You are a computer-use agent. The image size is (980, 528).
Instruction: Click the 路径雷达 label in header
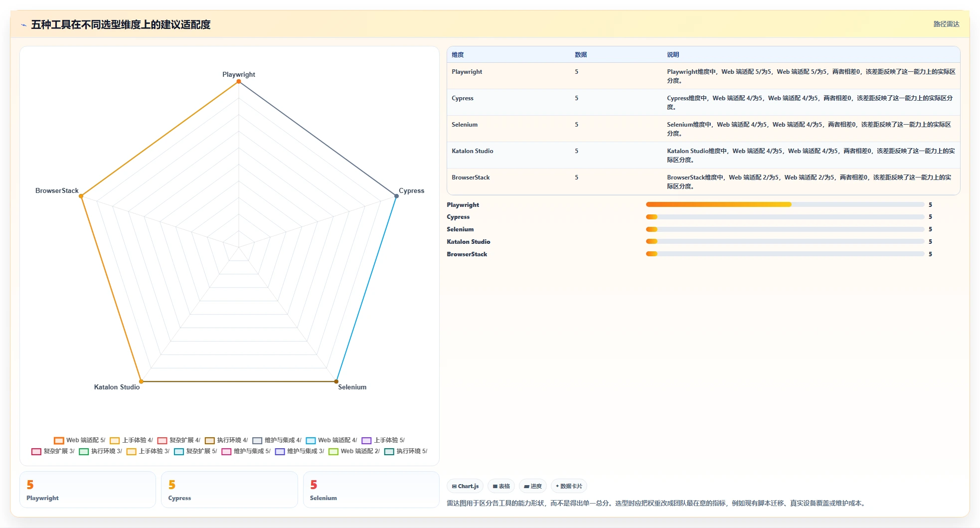point(946,24)
